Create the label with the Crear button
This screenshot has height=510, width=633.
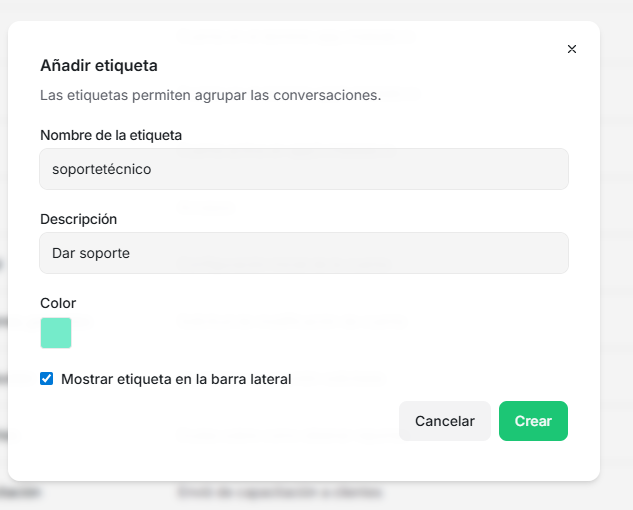(533, 421)
